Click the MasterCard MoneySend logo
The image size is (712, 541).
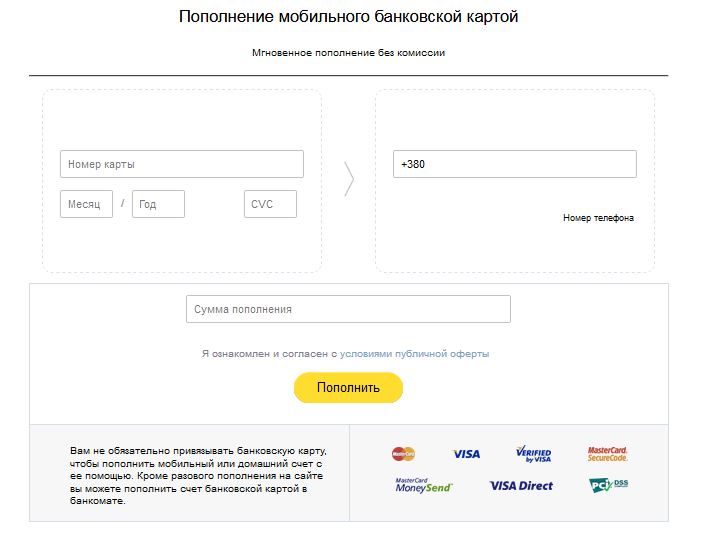[x=423, y=485]
